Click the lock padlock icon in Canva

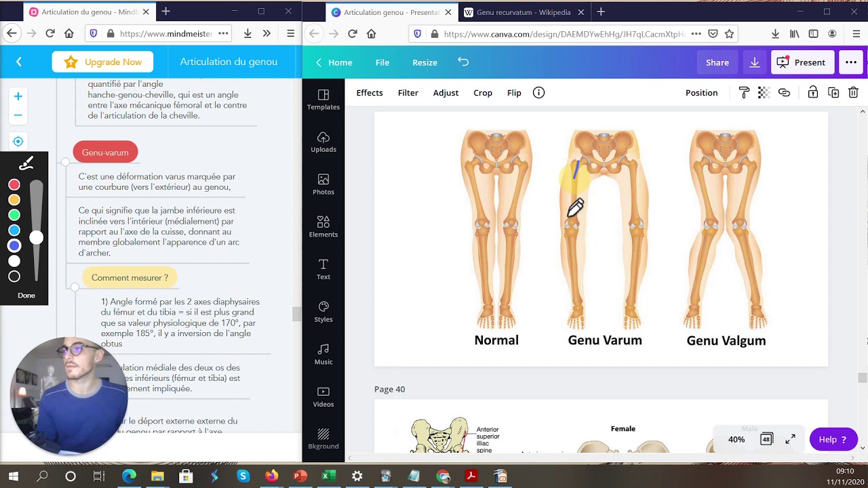[x=812, y=93]
